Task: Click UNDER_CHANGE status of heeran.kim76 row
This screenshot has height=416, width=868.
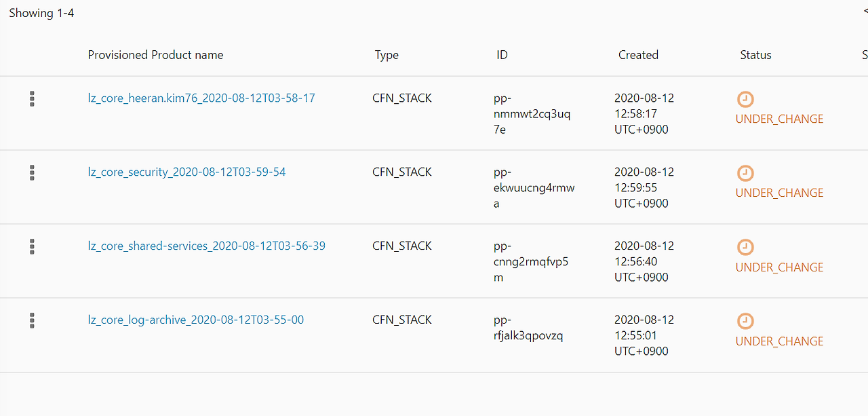Action: tap(779, 119)
